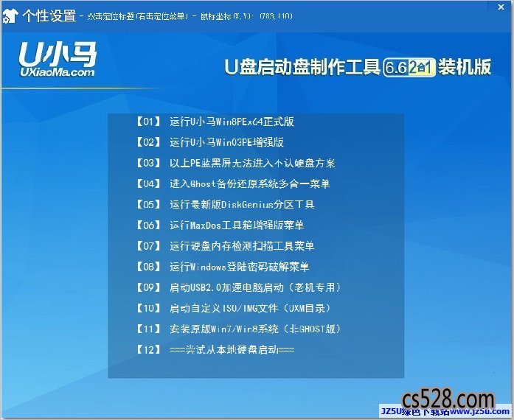Image resolution: width=514 pixels, height=420 pixels.
Task: Click the 6.6 2合1 version badge
Action: tap(409, 68)
